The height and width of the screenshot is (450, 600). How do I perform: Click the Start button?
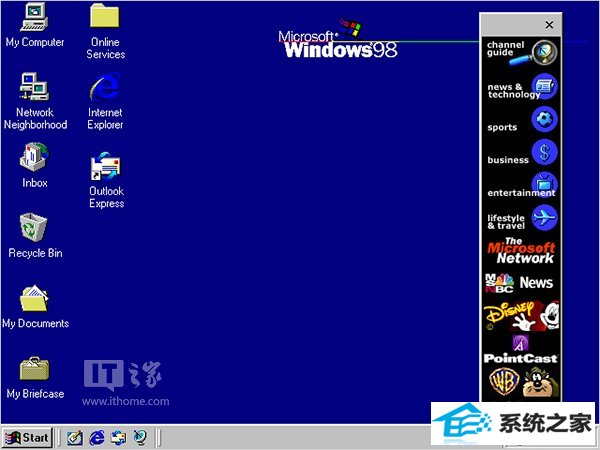point(27,437)
